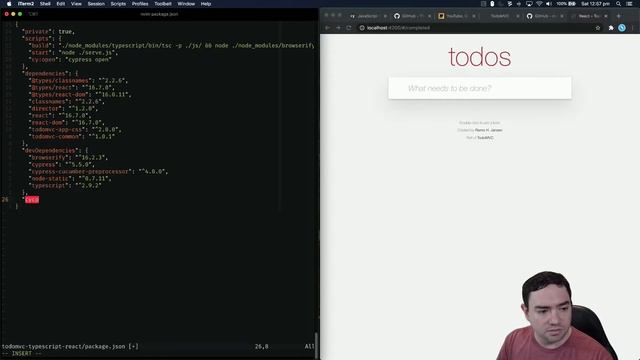Click the "build" script line
640x360 pixels.
171,45
